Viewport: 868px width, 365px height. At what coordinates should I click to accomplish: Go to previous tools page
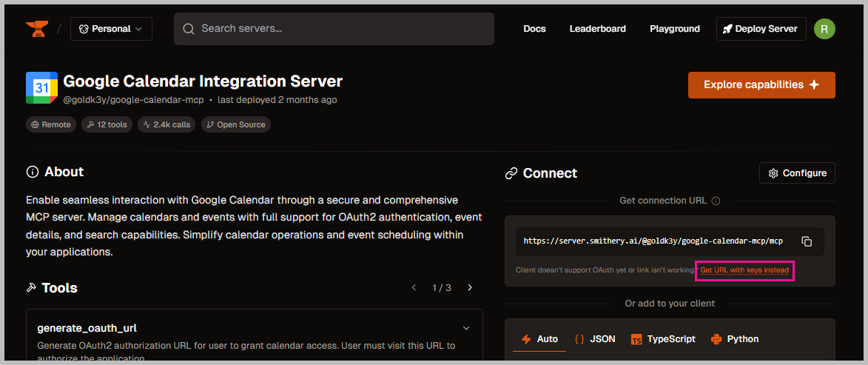[x=414, y=288]
